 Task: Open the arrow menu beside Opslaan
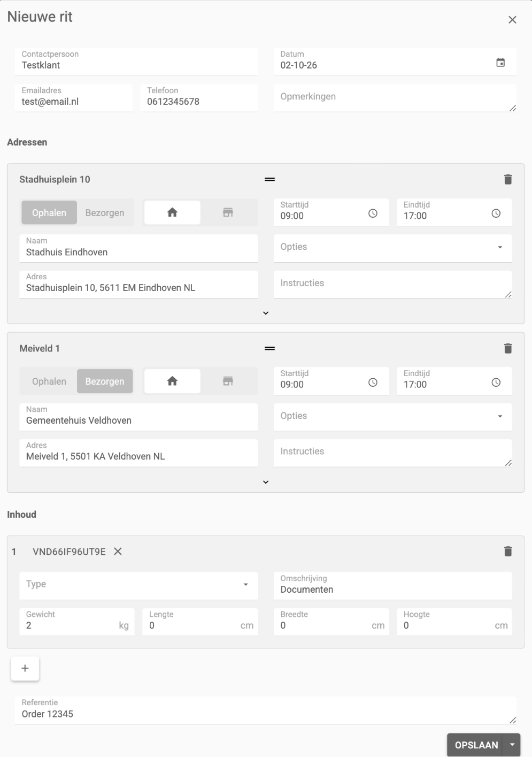tap(512, 745)
